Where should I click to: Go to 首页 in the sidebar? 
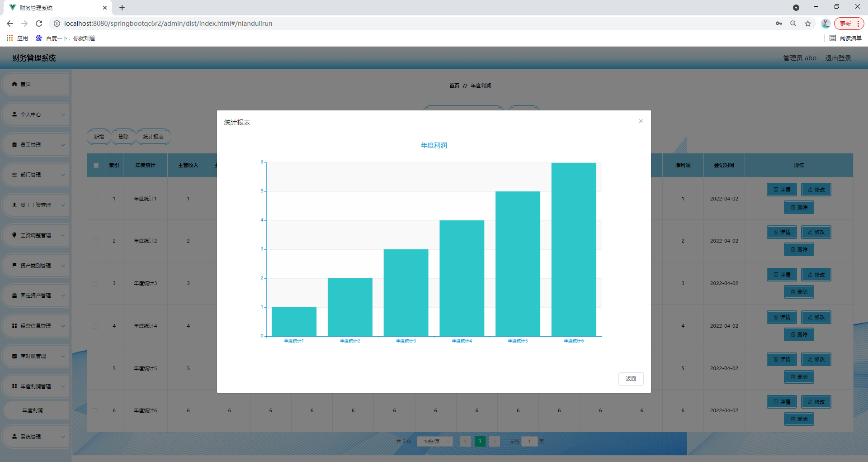tap(35, 84)
